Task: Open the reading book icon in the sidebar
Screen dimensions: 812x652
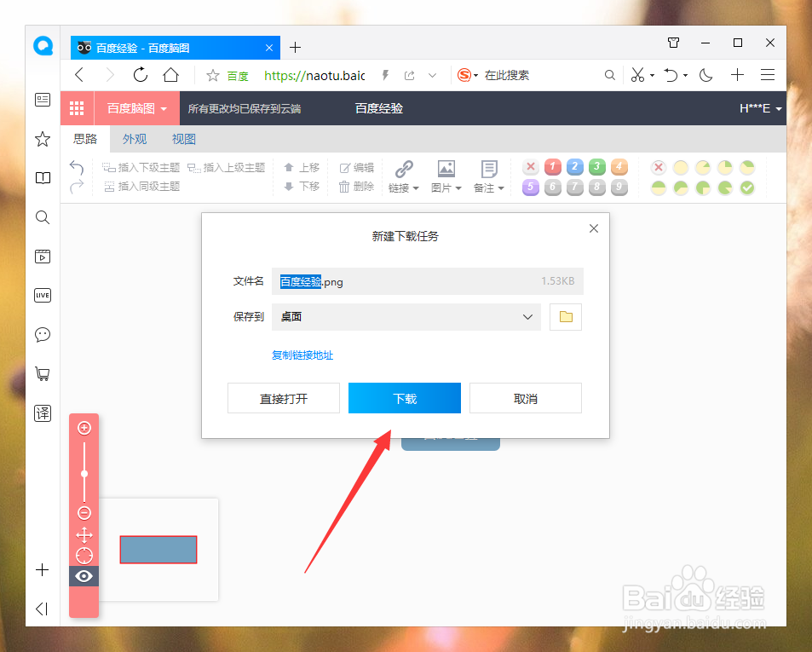Action: (43, 178)
